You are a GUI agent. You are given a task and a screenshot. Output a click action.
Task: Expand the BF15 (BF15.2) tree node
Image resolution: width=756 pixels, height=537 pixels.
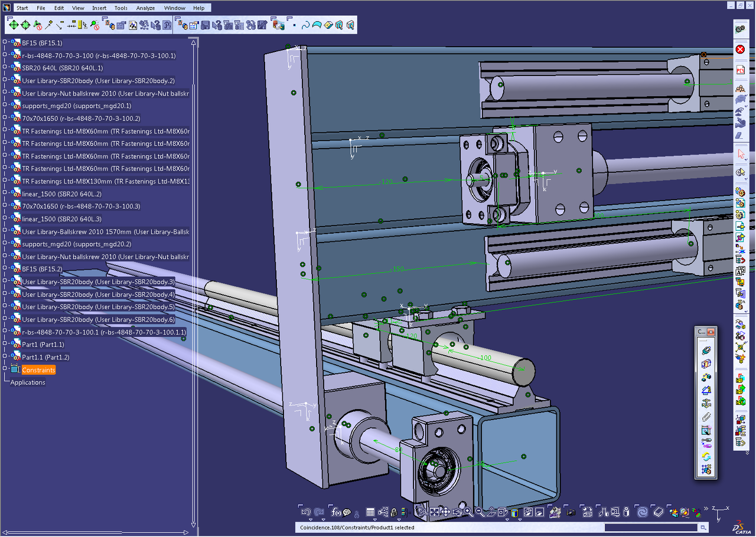pyautogui.click(x=5, y=268)
